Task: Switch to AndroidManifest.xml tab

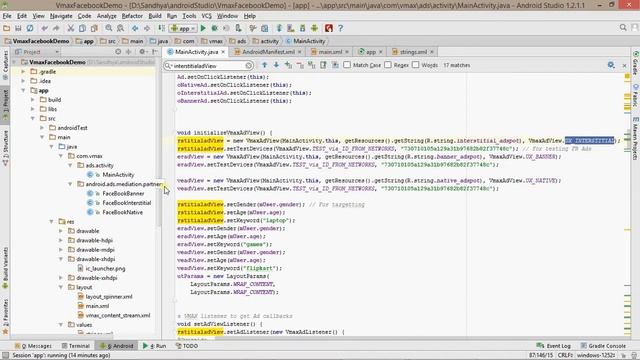Action: pyautogui.click(x=268, y=52)
